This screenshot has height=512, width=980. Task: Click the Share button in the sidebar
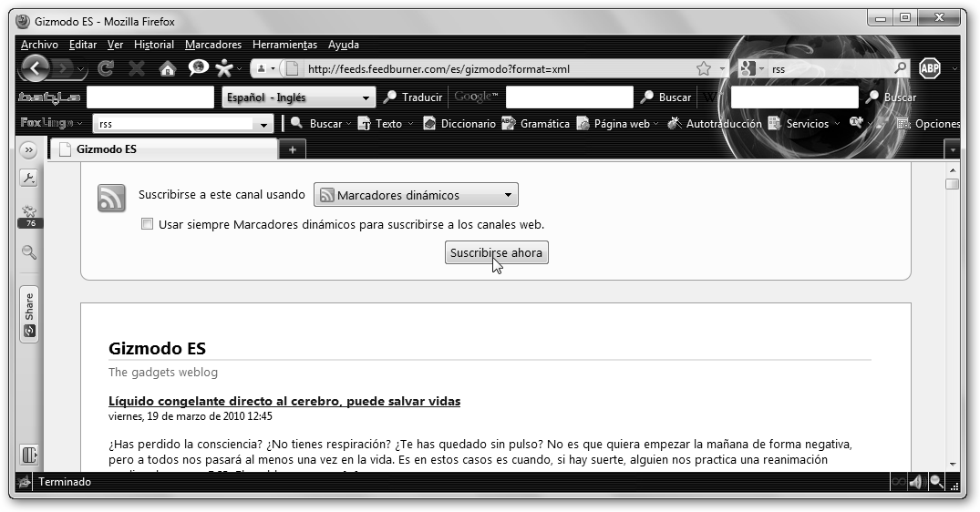coord(29,314)
